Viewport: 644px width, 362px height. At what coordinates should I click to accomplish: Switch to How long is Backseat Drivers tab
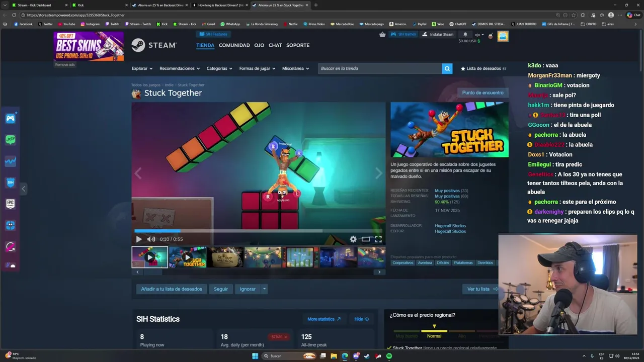coord(219,5)
